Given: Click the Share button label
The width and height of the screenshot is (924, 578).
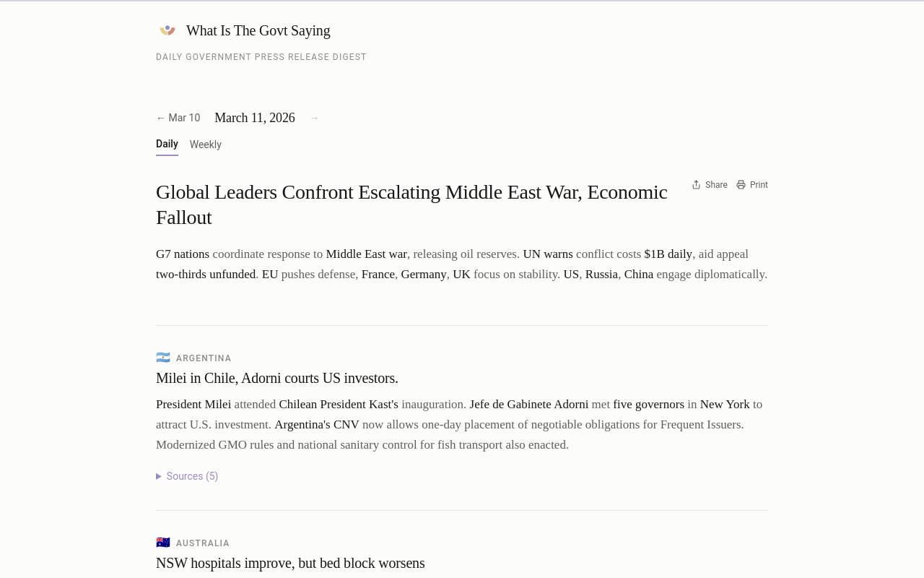Looking at the screenshot, I should 716,185.
